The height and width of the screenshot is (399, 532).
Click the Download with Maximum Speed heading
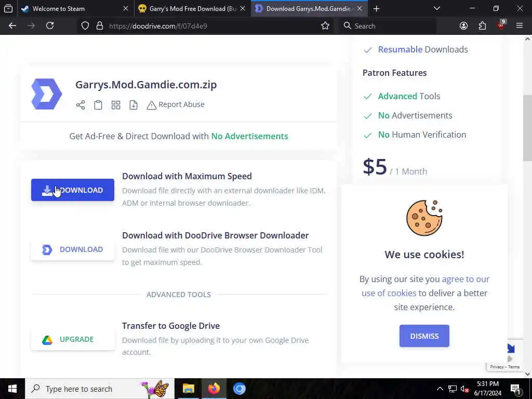click(187, 176)
